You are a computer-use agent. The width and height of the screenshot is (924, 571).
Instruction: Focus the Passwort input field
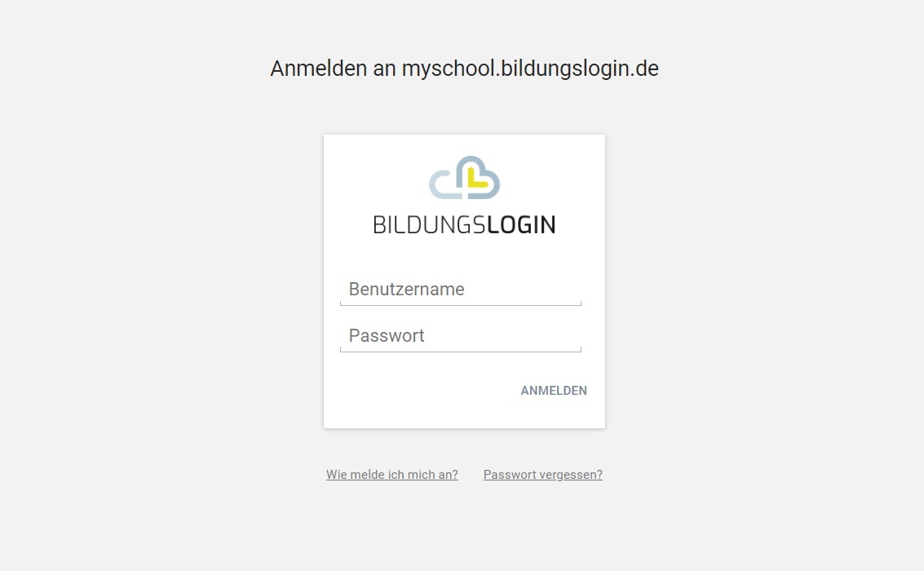(461, 336)
